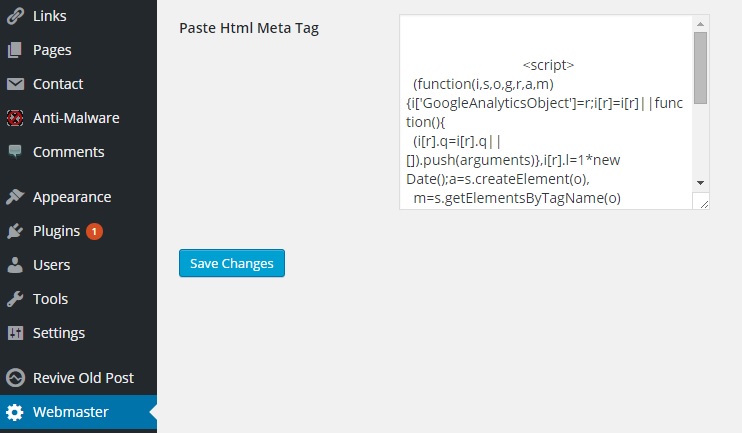
Task: Click the Settings sliders icon
Action: [x=15, y=333]
